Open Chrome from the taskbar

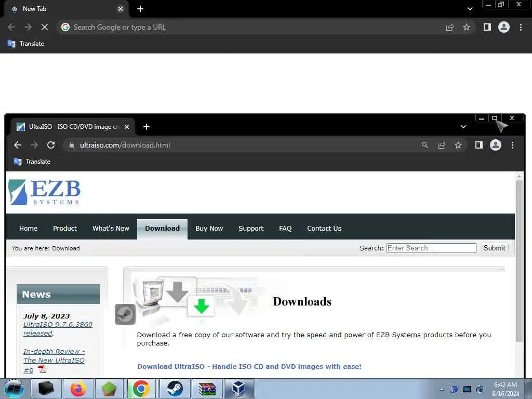tap(141, 389)
